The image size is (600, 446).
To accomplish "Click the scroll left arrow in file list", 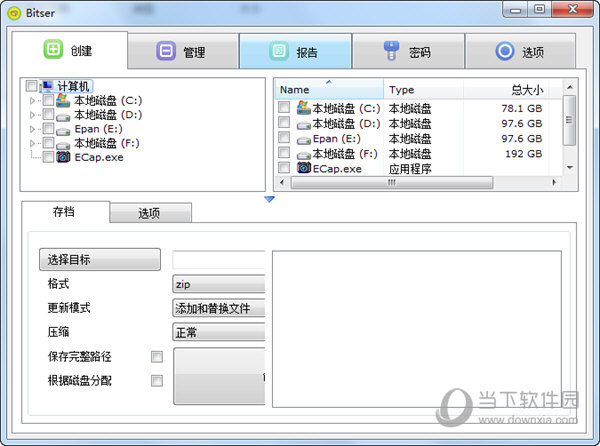I will 282,182.
